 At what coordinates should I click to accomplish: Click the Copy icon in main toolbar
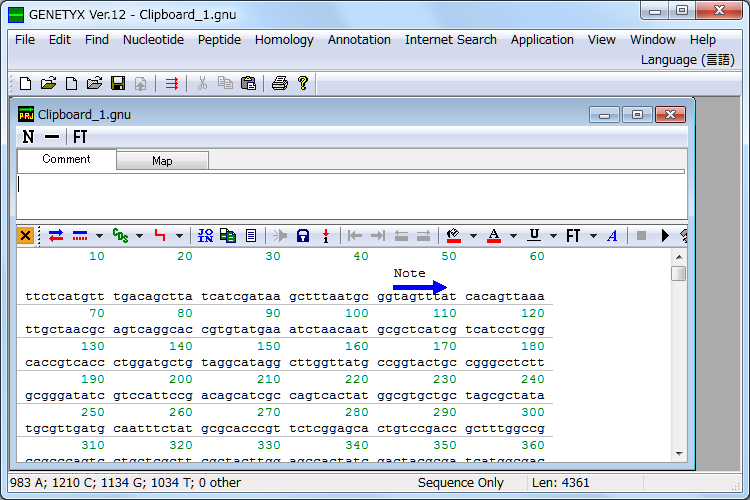225,83
